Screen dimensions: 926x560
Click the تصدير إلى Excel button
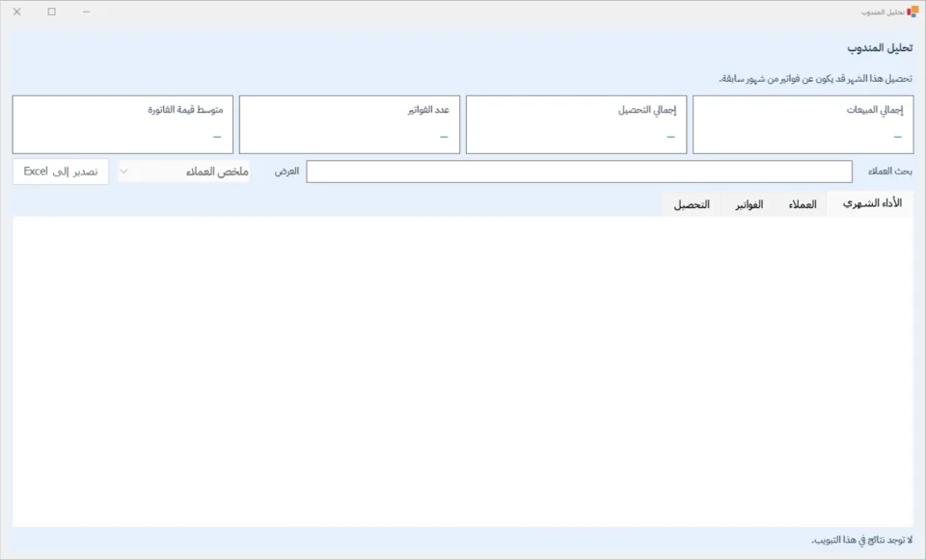click(x=61, y=172)
